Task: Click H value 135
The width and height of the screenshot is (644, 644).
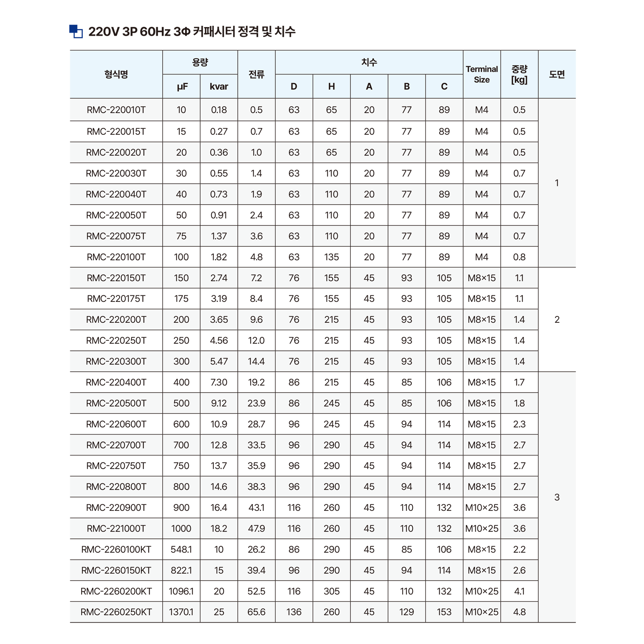Action: [x=331, y=257]
